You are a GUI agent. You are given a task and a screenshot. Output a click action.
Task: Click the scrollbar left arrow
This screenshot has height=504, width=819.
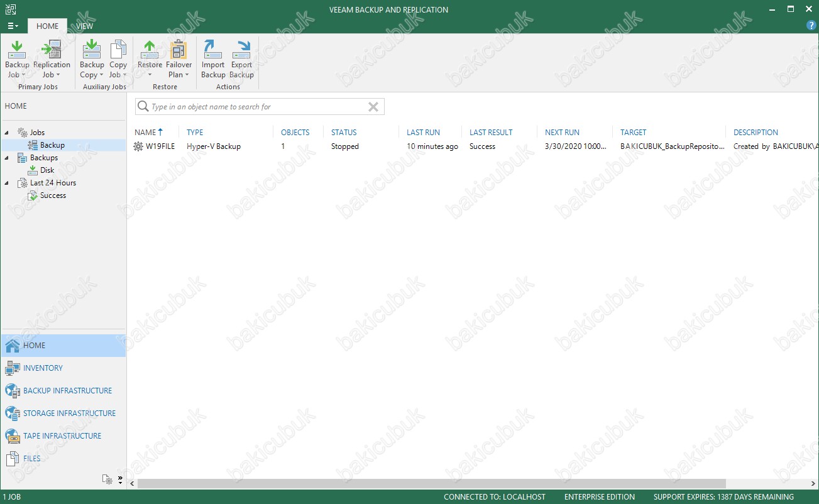tap(132, 484)
